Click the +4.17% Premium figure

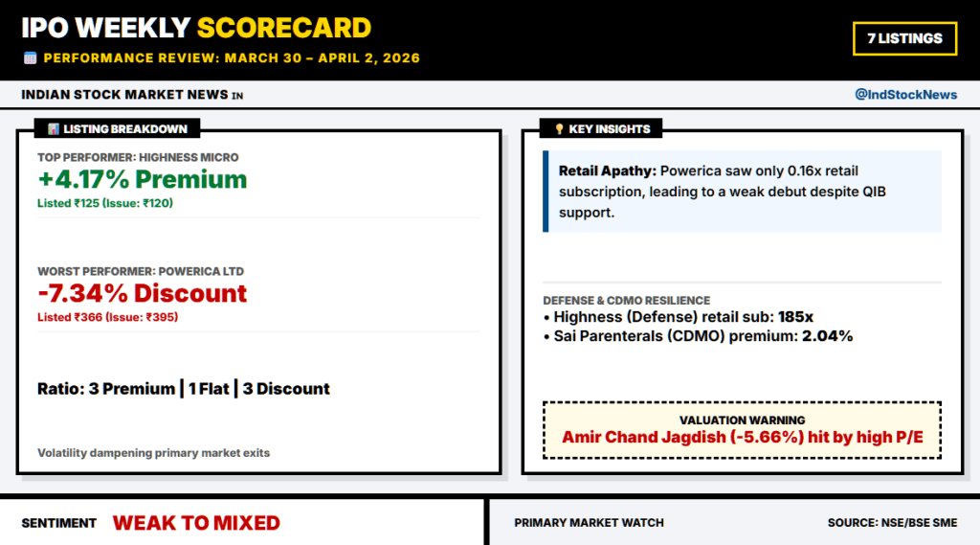pos(143,179)
